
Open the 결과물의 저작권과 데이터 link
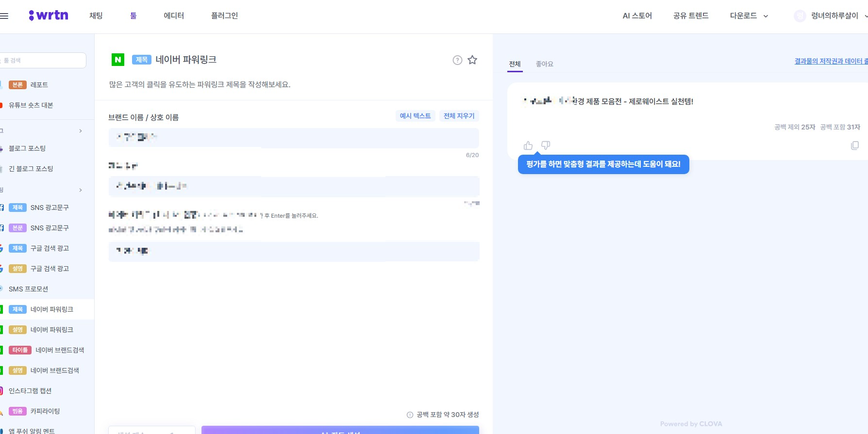[x=831, y=61]
